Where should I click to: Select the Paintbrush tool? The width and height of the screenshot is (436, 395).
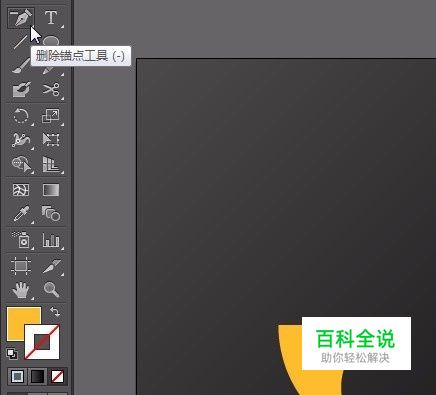point(21,65)
